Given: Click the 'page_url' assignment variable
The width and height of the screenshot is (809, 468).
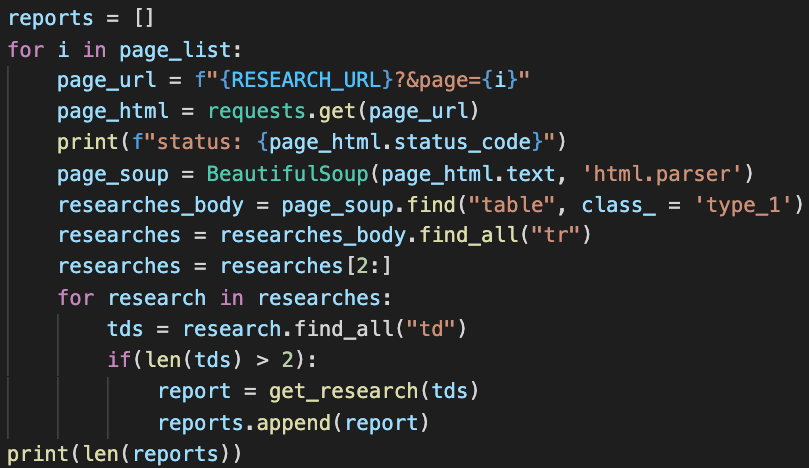Looking at the screenshot, I should click(106, 82).
